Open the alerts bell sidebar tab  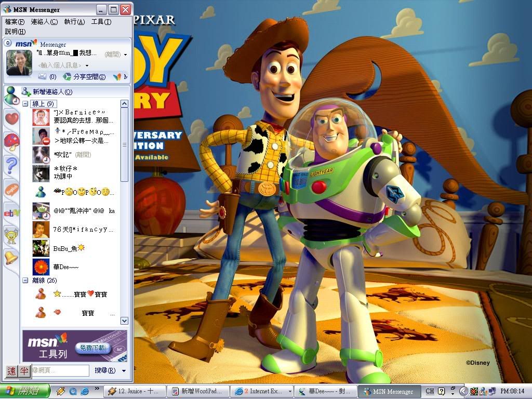[11, 258]
